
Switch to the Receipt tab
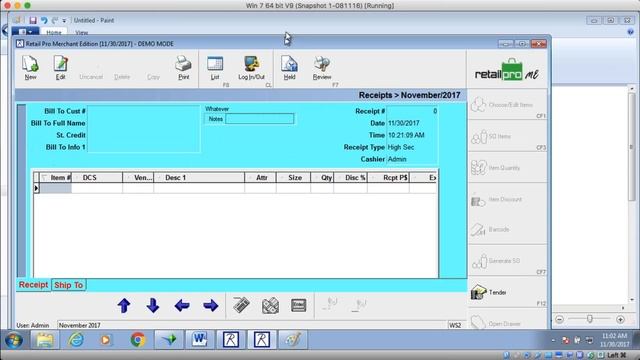point(33,285)
